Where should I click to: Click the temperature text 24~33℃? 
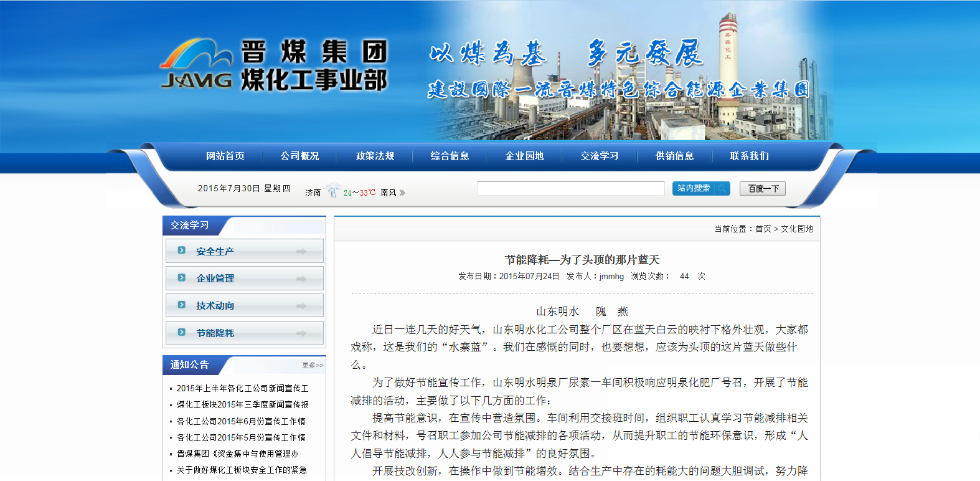click(359, 193)
